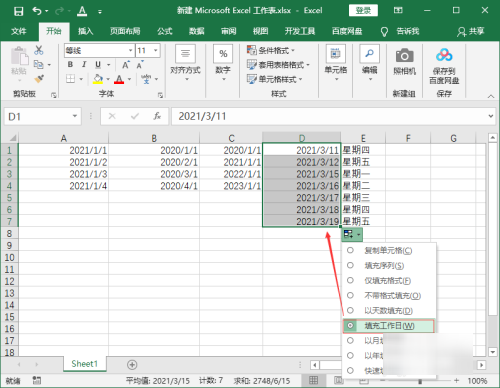Viewport: 500px width, 388px height.
Task: Open the font size dropdown
Action: (155, 51)
